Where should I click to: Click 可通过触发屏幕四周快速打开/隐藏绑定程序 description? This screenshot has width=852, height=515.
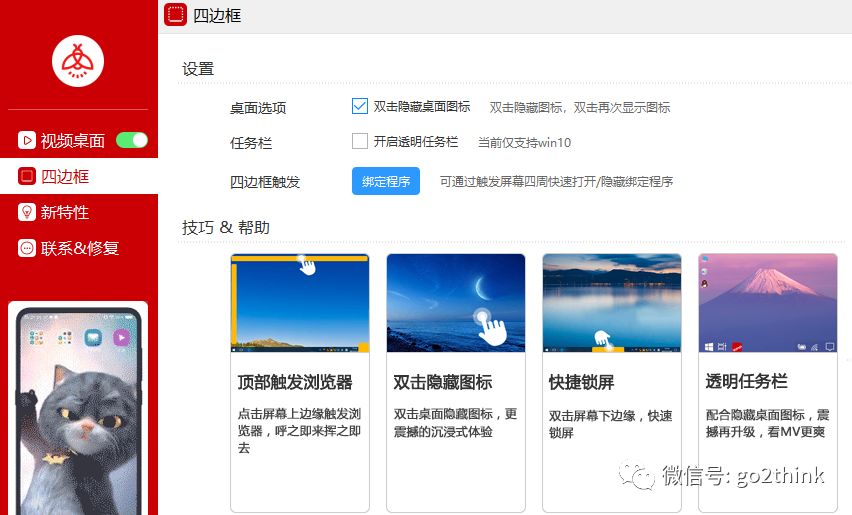pos(556,181)
